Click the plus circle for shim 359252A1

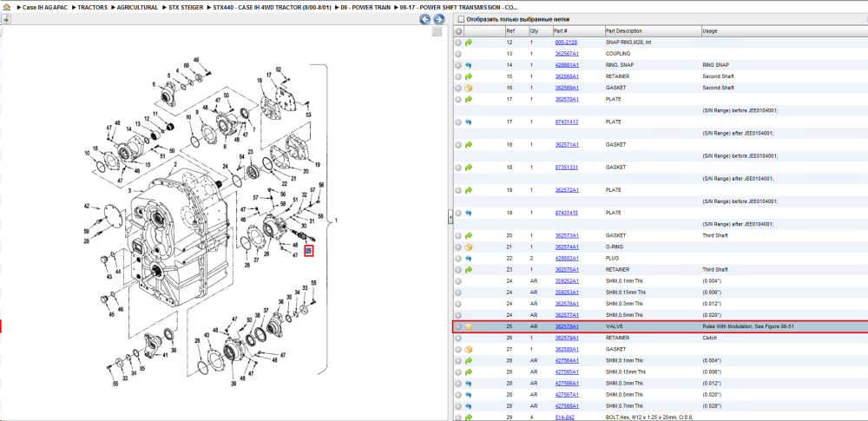click(458, 281)
